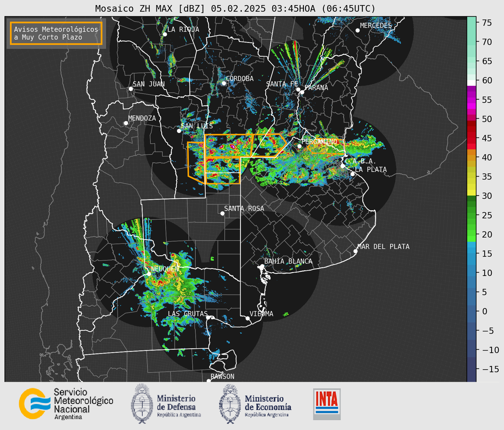Click the SANTA FE city label
Image resolution: width=504 pixels, height=430 pixels.
coord(282,84)
